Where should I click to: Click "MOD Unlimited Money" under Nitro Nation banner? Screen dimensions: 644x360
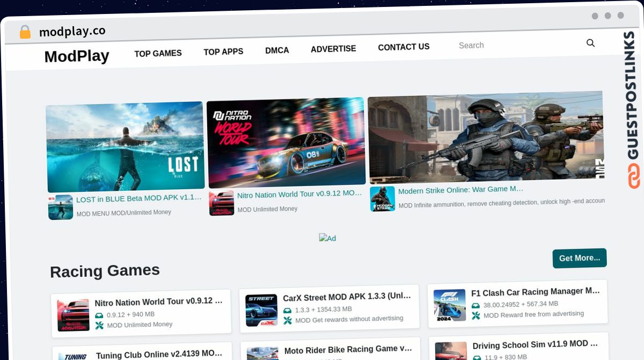pyautogui.click(x=267, y=209)
